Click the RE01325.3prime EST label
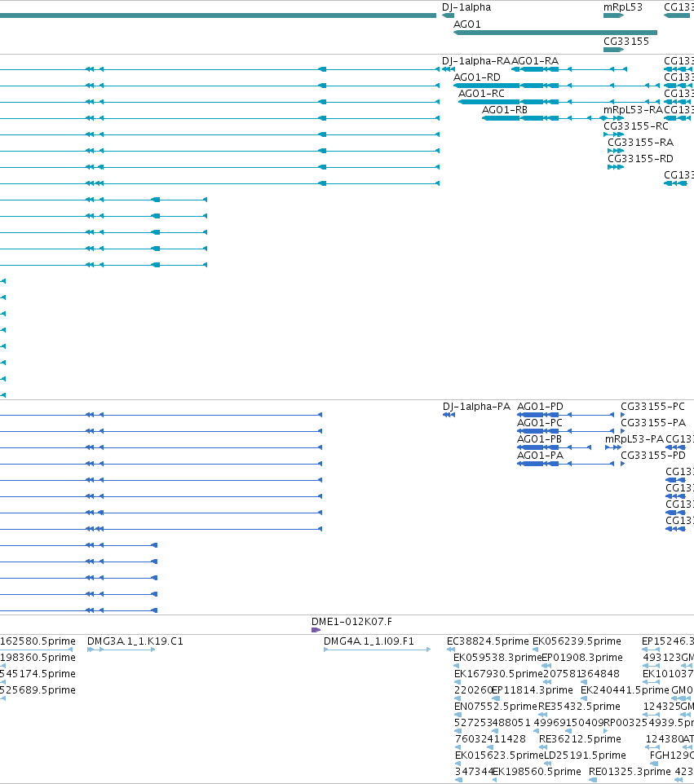 (x=630, y=772)
